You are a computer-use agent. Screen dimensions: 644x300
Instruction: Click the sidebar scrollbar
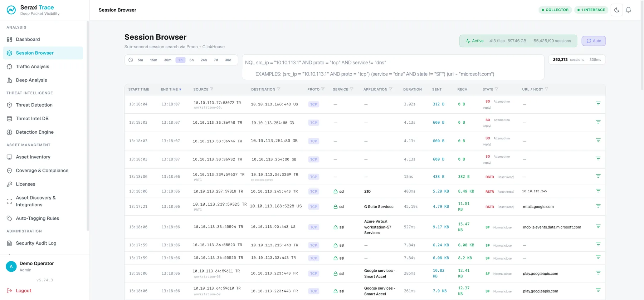click(x=88, y=125)
